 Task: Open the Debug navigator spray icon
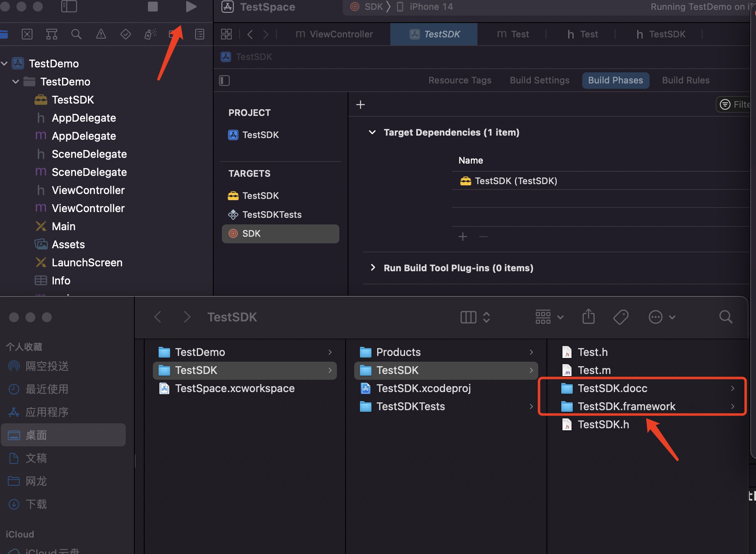point(150,34)
